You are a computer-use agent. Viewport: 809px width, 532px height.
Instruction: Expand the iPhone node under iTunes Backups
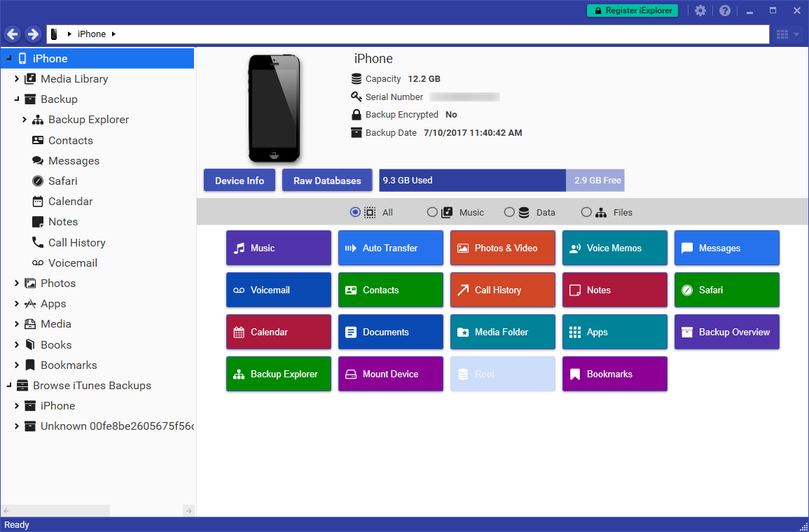17,406
